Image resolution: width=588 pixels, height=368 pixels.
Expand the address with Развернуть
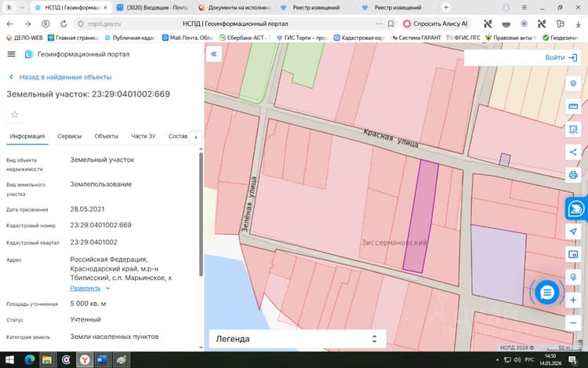89,288
